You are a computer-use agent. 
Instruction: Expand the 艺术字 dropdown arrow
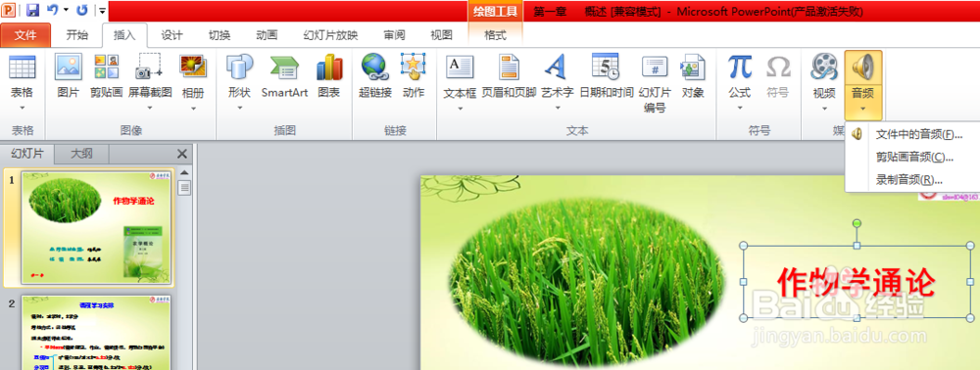[558, 108]
